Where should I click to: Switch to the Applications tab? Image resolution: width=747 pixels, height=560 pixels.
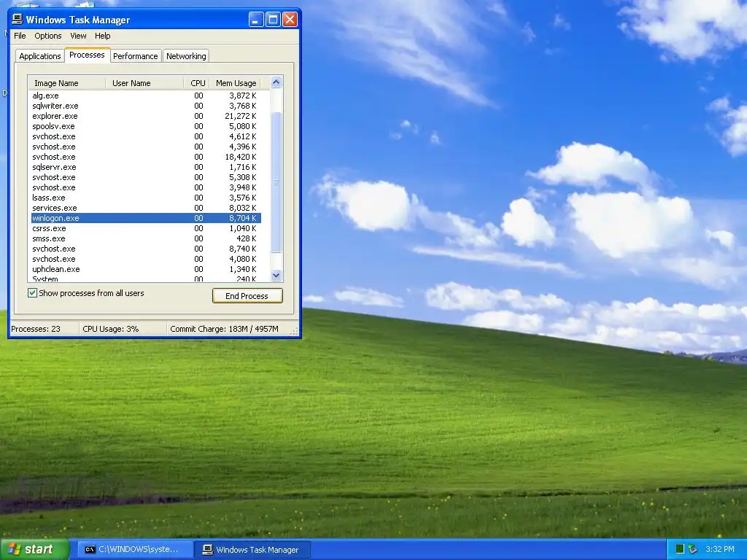40,56
